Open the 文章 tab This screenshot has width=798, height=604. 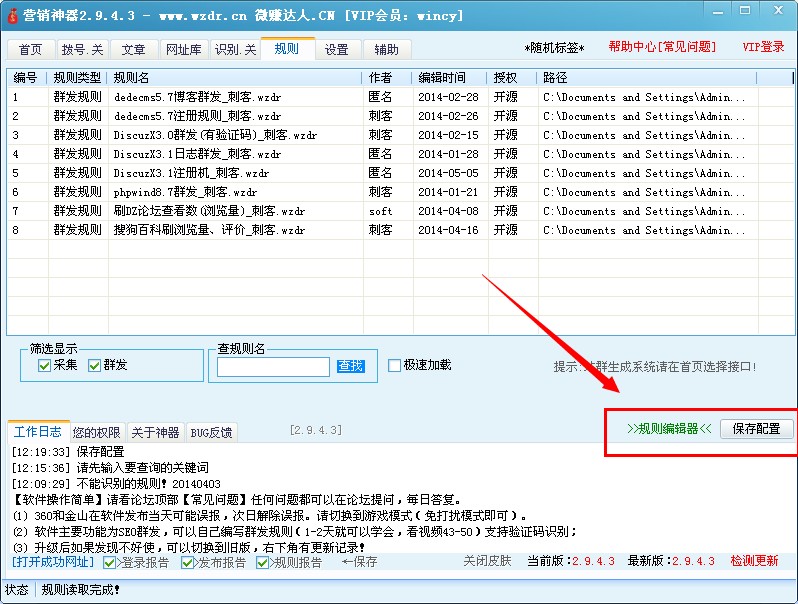[133, 49]
